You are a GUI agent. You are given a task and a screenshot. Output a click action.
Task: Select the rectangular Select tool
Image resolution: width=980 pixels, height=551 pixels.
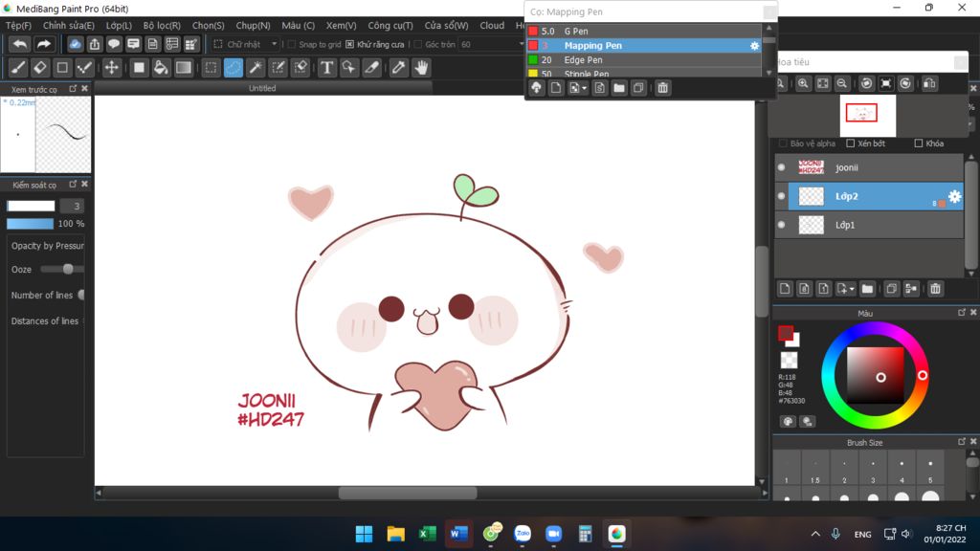click(x=212, y=68)
